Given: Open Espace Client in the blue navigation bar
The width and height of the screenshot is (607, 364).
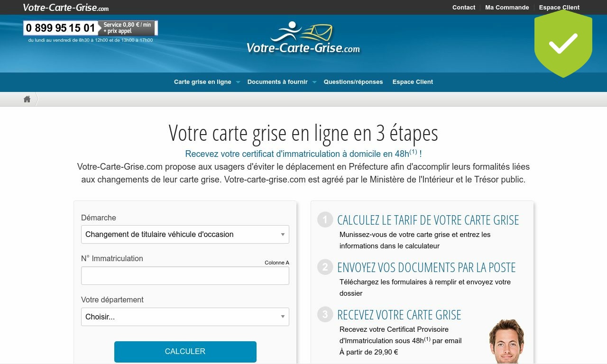Looking at the screenshot, I should (x=413, y=82).
